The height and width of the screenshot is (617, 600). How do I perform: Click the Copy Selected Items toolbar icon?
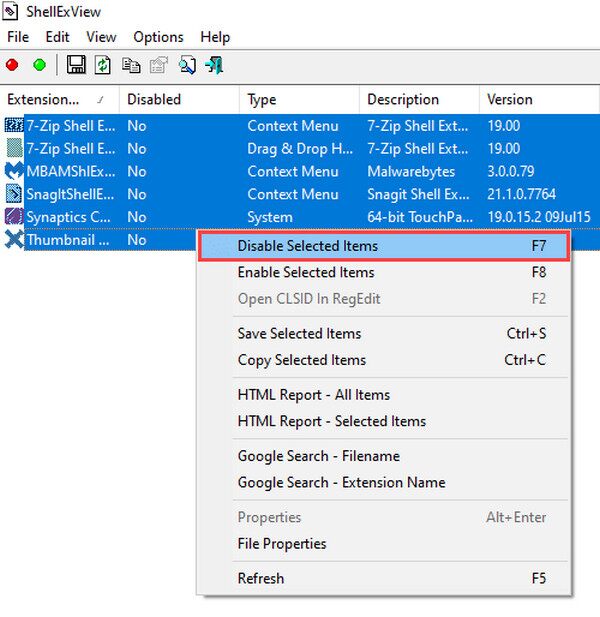coord(131,65)
